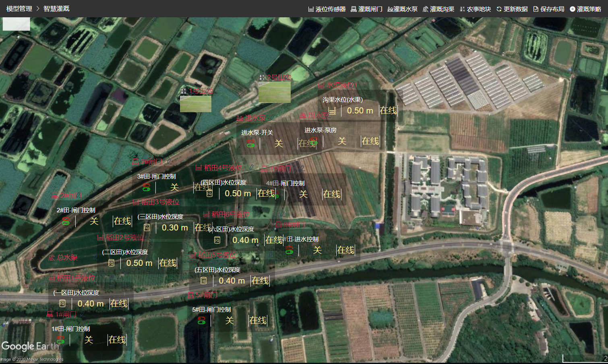This screenshot has width=608, height=364.
Task: Toggle the 进水泵-泵房 switch
Action: (x=314, y=141)
